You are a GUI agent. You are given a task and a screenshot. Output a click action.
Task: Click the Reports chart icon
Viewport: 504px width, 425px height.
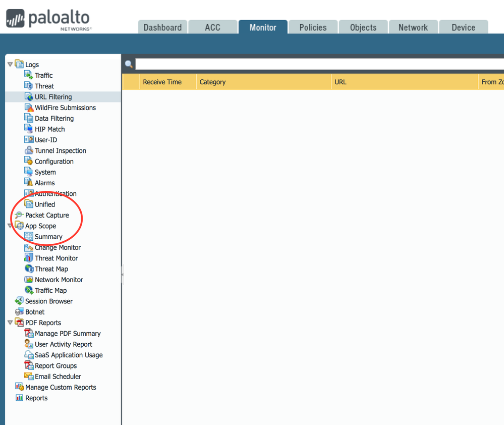point(19,398)
